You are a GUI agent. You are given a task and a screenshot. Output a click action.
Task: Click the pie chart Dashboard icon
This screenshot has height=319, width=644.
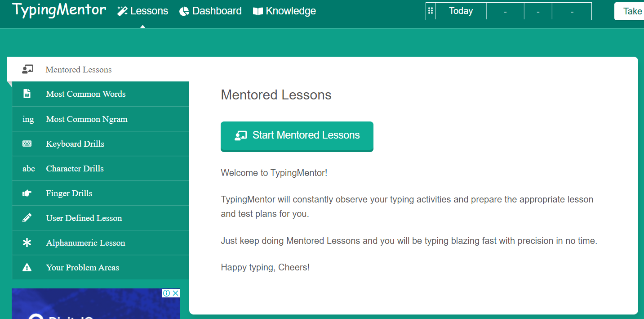(x=184, y=11)
